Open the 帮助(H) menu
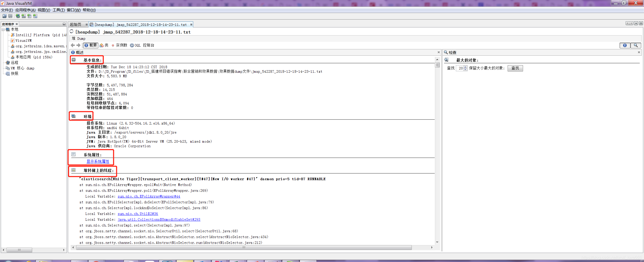The image size is (644, 262). click(x=89, y=10)
